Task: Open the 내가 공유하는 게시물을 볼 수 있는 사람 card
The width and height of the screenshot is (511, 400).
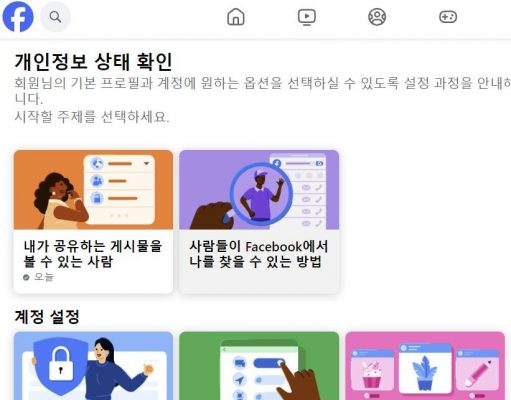Action: [93, 222]
